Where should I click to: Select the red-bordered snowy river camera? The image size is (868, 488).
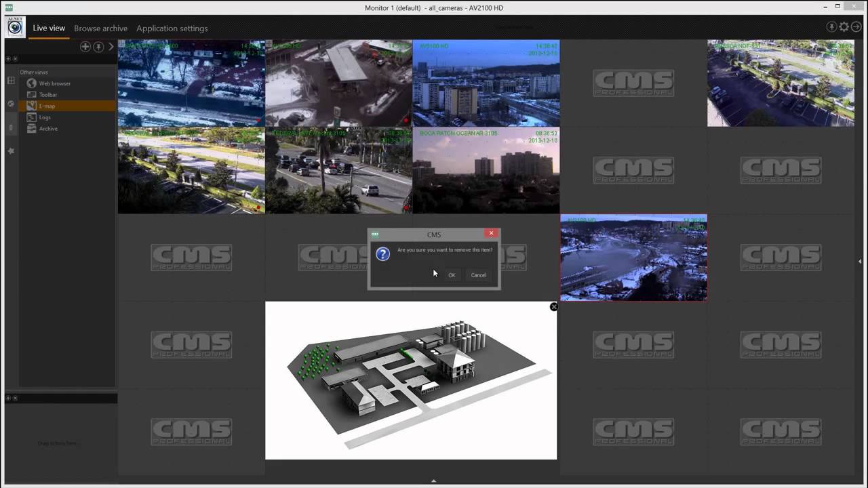point(633,258)
